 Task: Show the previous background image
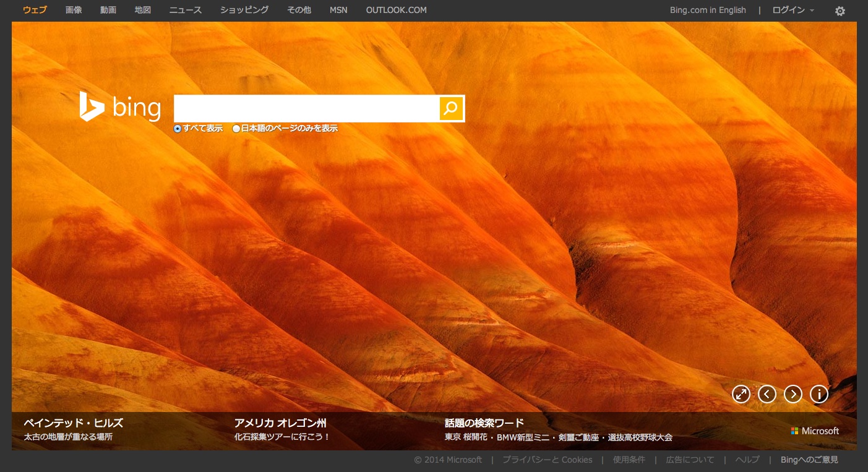[767, 394]
